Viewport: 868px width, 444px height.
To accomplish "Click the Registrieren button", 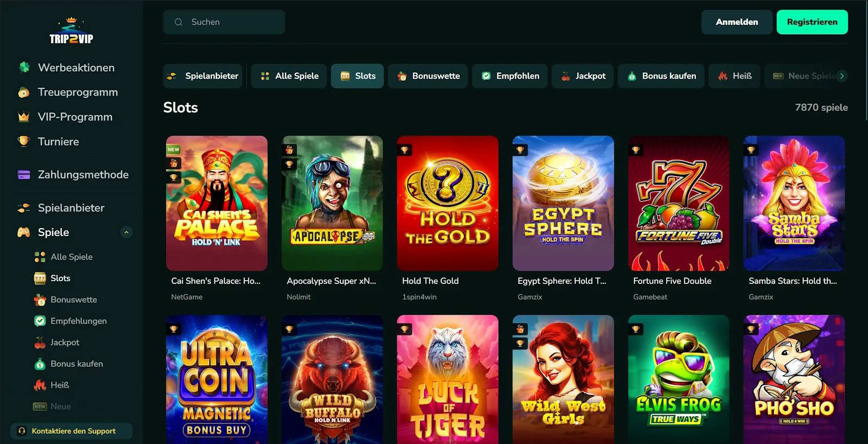I will (812, 22).
